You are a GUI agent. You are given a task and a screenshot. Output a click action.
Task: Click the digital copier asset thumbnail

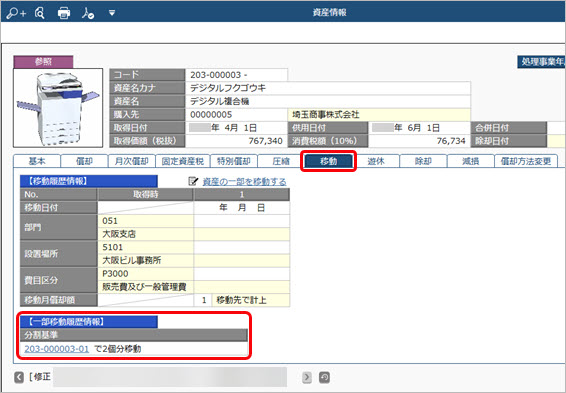(x=58, y=108)
